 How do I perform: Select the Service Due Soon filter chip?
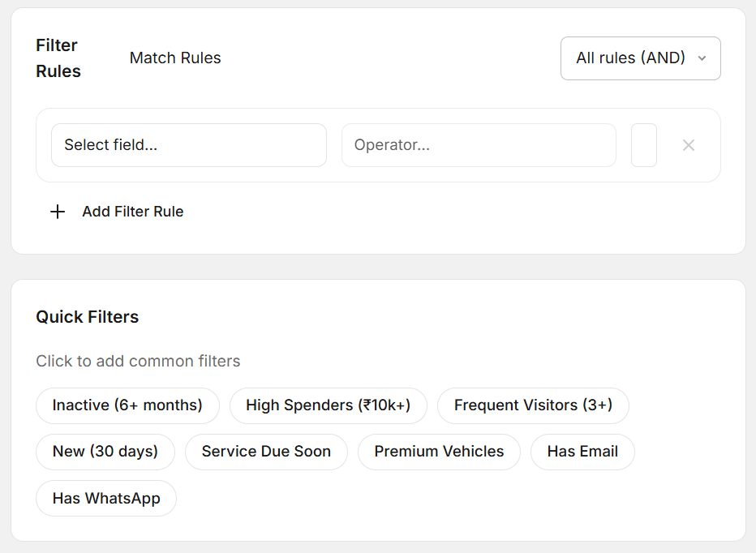(x=266, y=452)
